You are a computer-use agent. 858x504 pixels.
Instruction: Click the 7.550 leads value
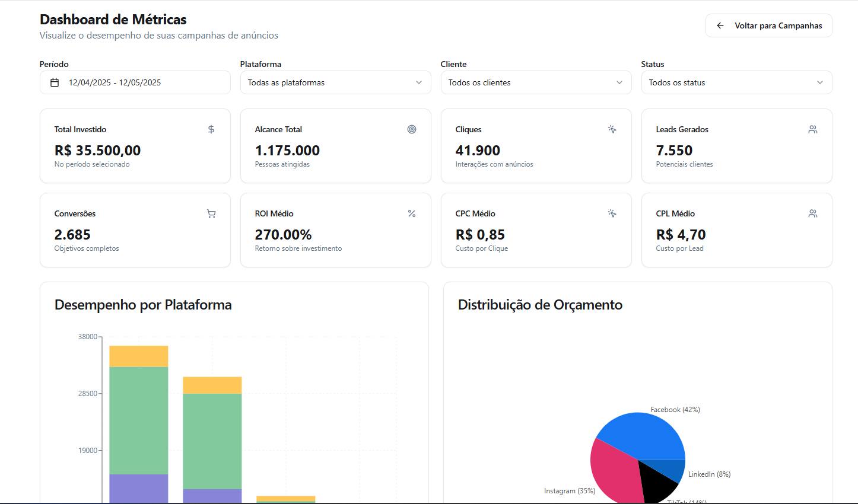[674, 151]
